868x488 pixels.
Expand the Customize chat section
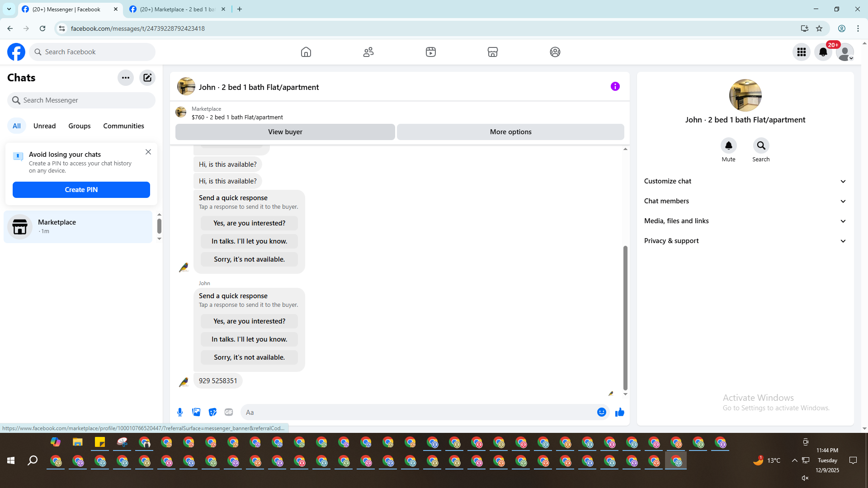click(x=745, y=181)
